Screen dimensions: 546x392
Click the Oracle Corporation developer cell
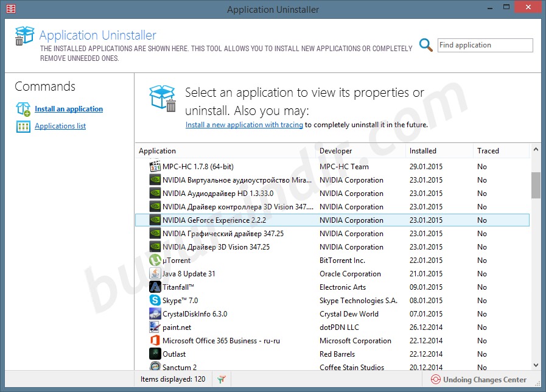click(x=350, y=274)
